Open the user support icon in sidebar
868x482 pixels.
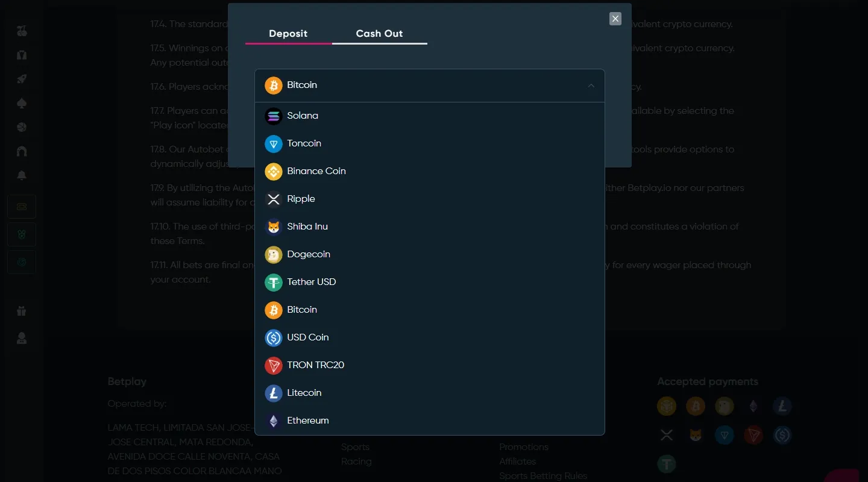pyautogui.click(x=22, y=338)
